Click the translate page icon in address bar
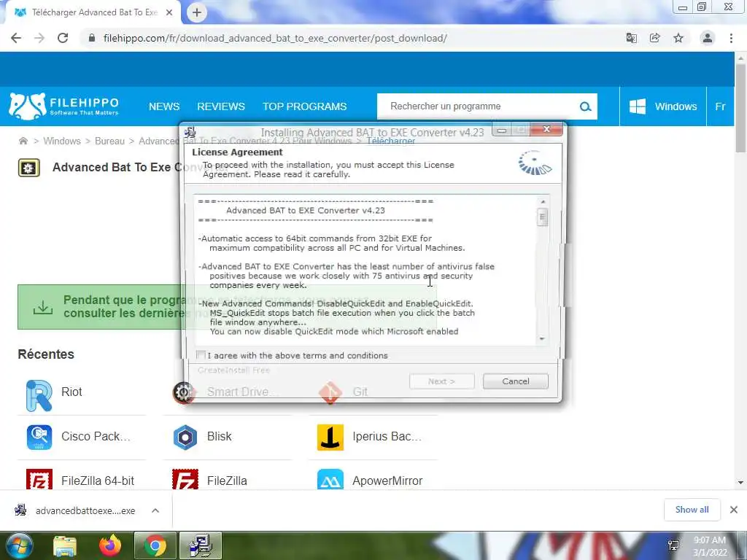Viewport: 747px width, 560px height. click(632, 38)
